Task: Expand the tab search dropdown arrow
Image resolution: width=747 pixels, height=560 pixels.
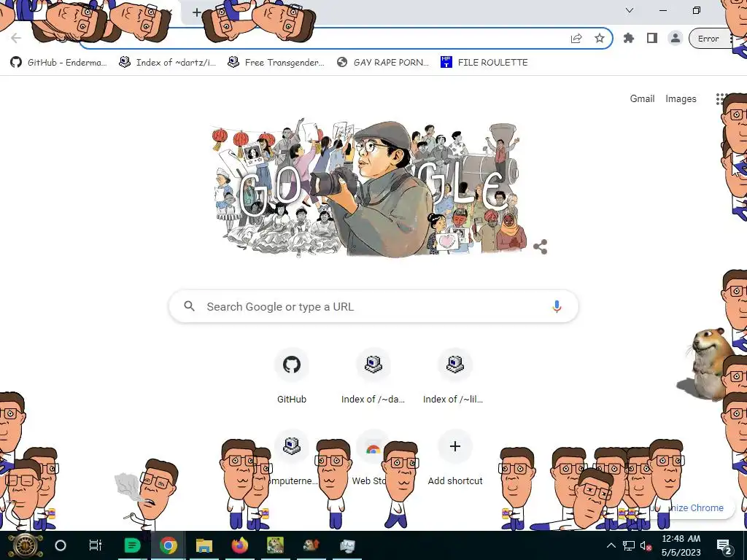Action: click(x=630, y=10)
